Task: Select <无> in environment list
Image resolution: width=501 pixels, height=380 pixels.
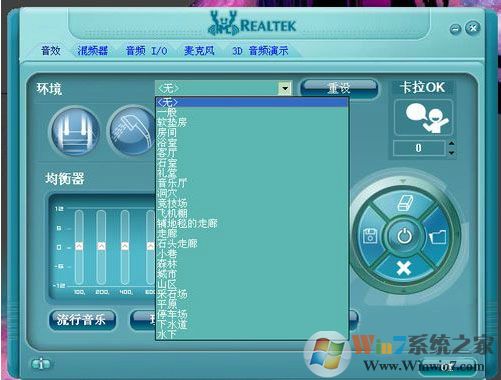Action: 252,102
